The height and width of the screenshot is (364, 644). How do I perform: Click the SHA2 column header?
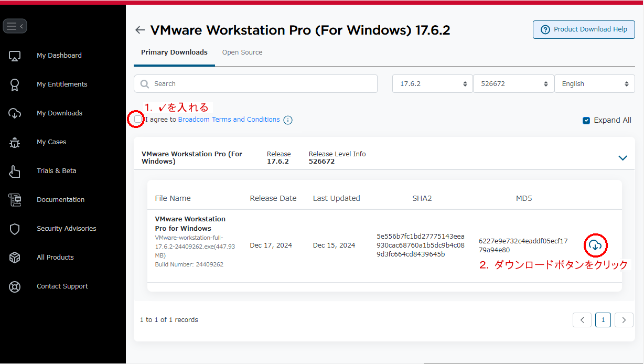[422, 198]
